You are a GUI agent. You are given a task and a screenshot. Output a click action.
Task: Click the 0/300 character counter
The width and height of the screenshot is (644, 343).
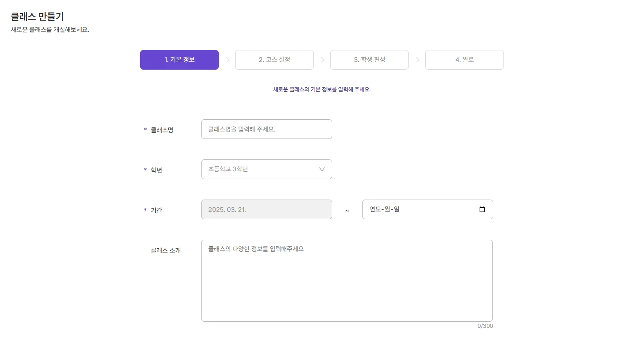pyautogui.click(x=485, y=326)
